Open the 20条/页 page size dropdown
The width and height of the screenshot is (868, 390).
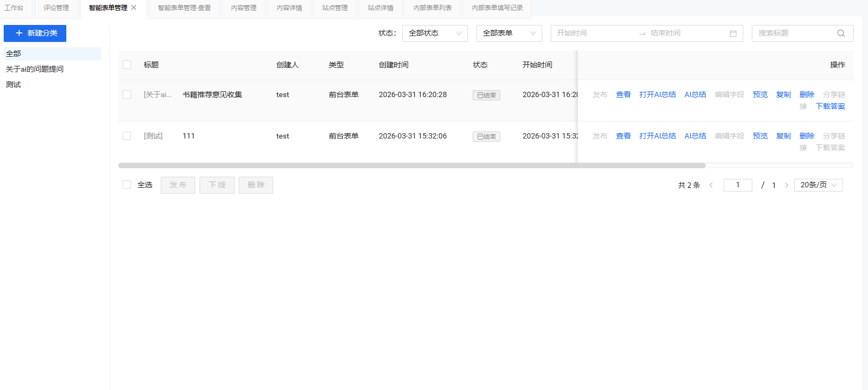818,185
